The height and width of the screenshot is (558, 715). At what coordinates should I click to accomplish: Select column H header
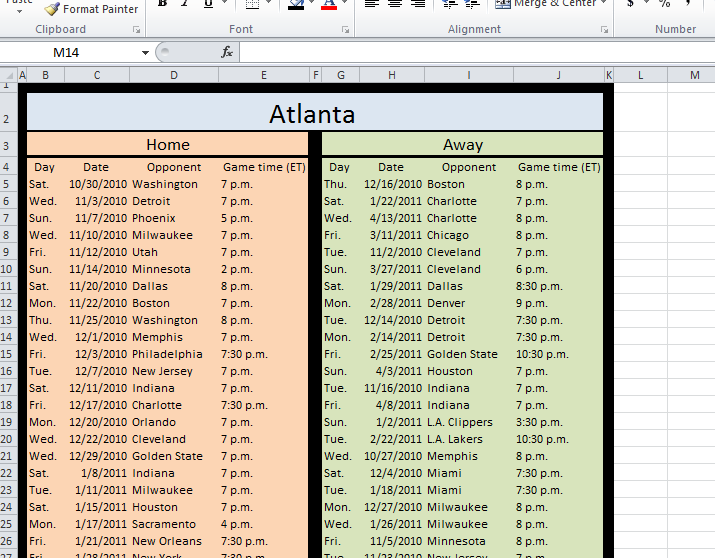(x=392, y=75)
